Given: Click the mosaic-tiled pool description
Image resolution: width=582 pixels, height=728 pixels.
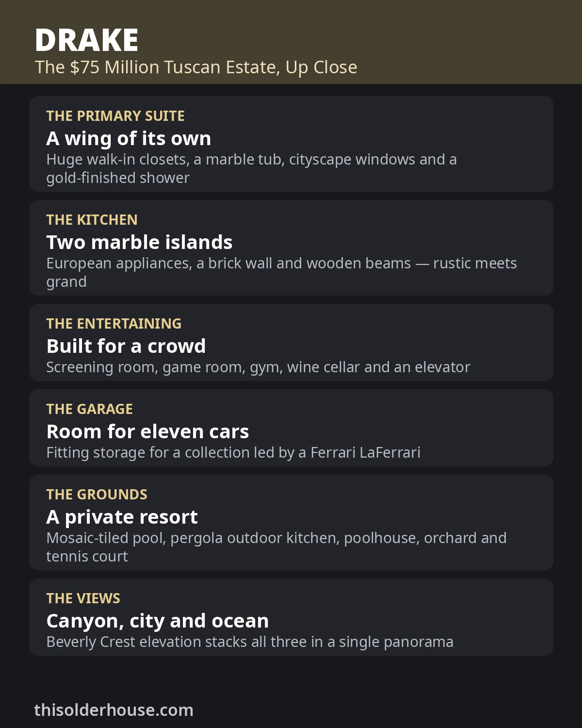Looking at the screenshot, I should tap(276, 547).
